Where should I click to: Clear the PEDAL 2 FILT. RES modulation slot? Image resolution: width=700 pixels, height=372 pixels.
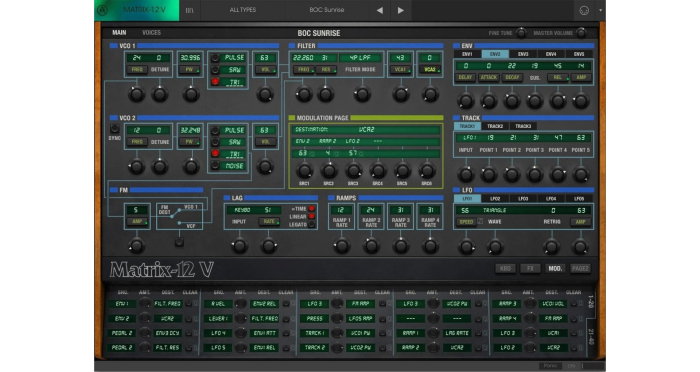click(x=189, y=347)
